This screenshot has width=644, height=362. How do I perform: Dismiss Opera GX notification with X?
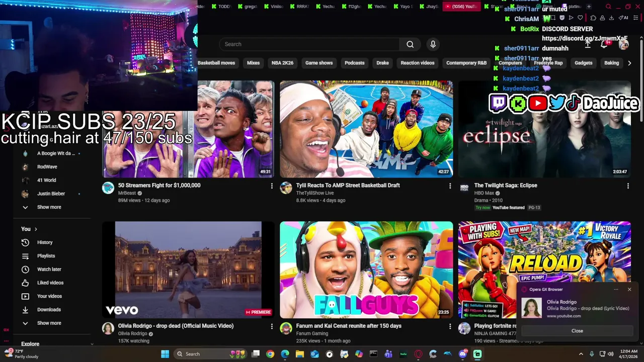point(629,290)
